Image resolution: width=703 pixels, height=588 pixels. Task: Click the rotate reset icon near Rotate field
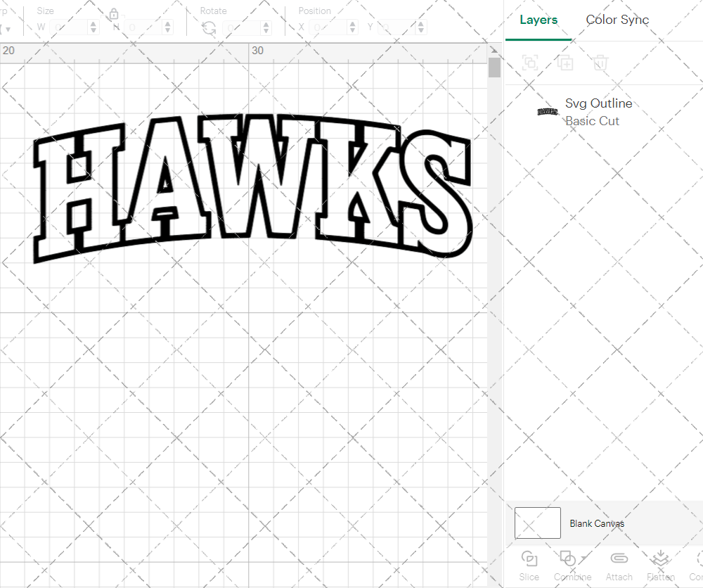(x=208, y=27)
